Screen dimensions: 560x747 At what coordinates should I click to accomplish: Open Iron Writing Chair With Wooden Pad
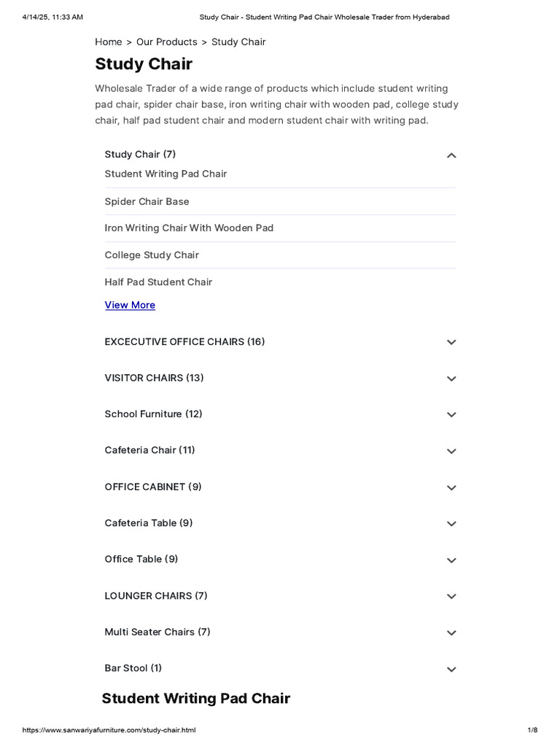[189, 228]
